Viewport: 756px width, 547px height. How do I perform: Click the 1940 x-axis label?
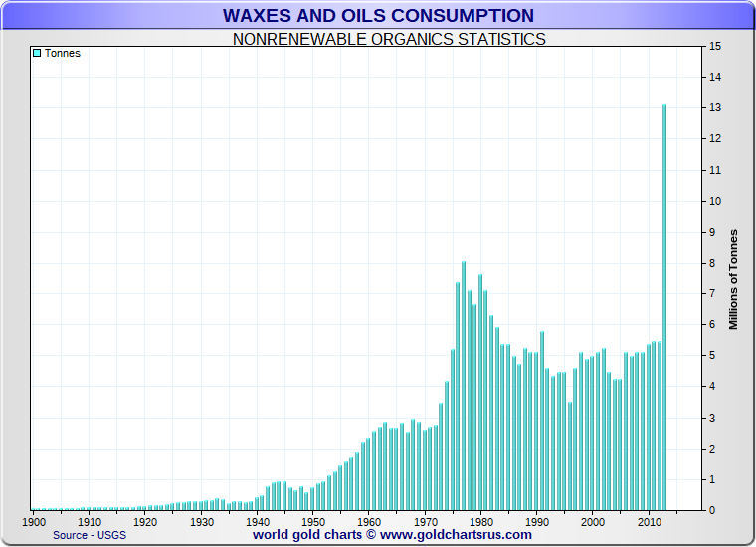coord(258,521)
